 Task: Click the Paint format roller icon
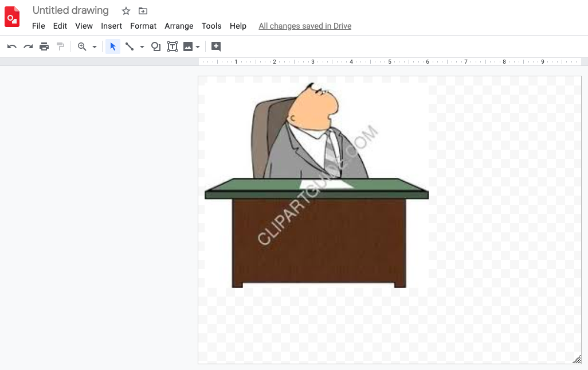(60, 46)
